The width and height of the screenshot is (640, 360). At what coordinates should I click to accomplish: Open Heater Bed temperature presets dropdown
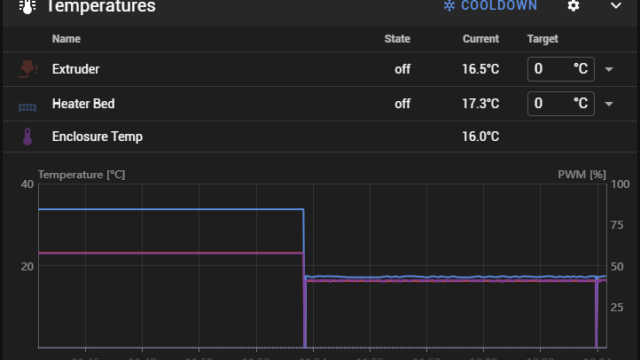[x=609, y=104]
